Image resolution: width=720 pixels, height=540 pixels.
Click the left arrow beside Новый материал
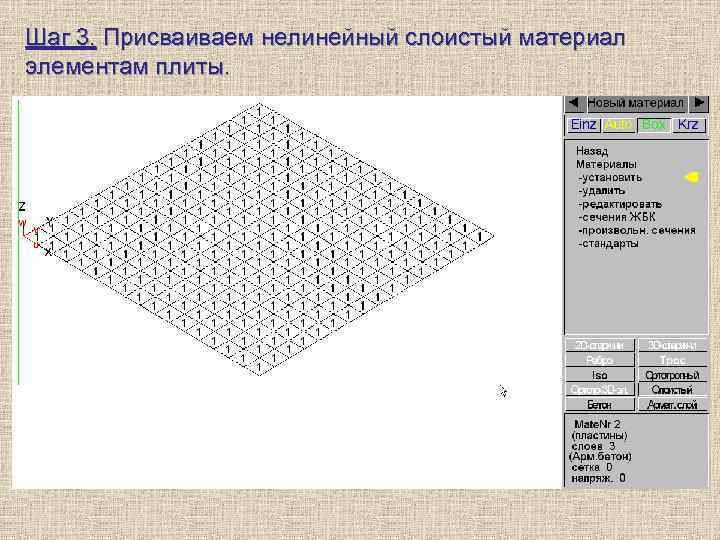[574, 103]
